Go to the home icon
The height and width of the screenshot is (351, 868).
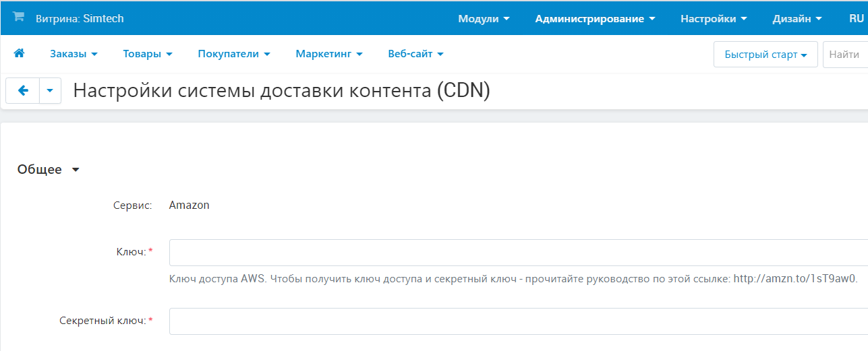pos(19,54)
